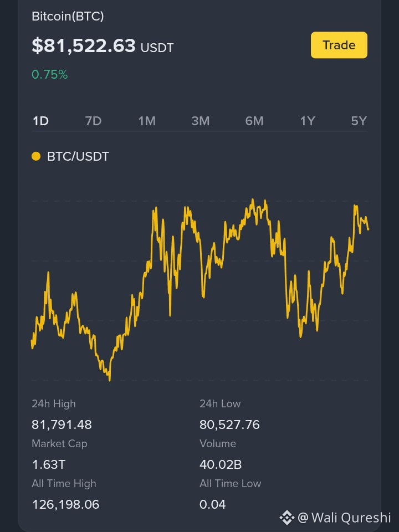The image size is (399, 532).
Task: Toggle the BTC/USDT legend label
Action: [x=78, y=156]
